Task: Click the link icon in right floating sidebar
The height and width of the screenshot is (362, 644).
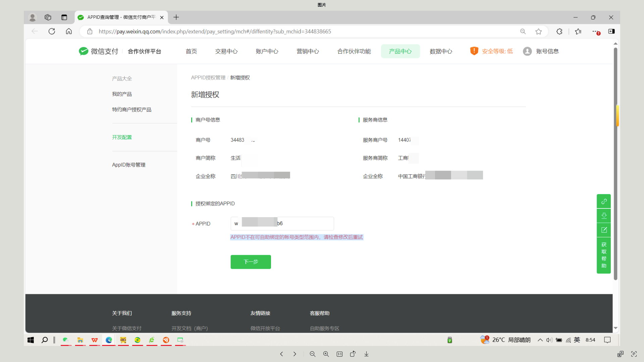Action: 604,201
